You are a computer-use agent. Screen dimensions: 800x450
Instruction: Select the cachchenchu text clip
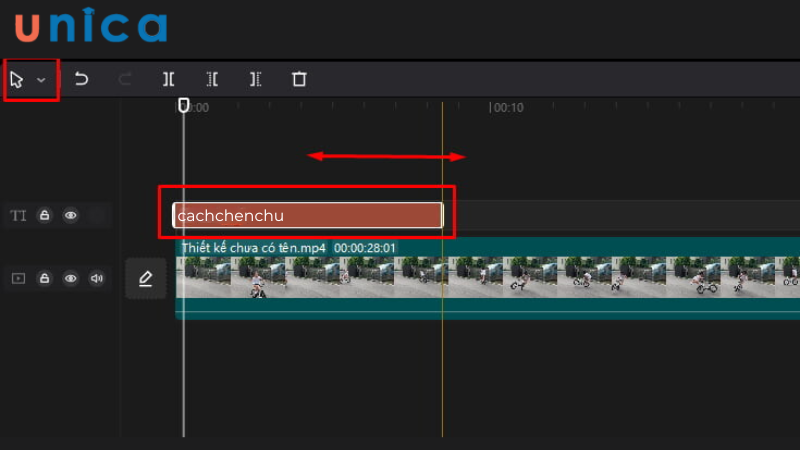308,215
